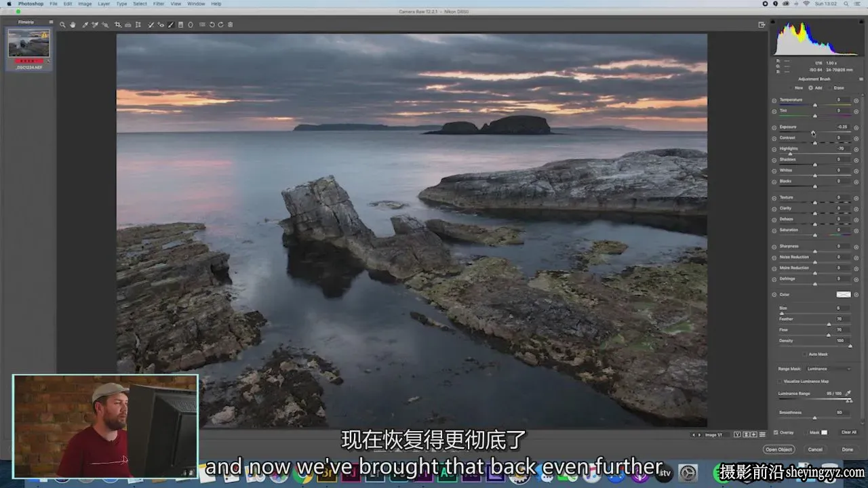This screenshot has width=868, height=488.
Task: Click the trash delete icon
Action: 231,24
